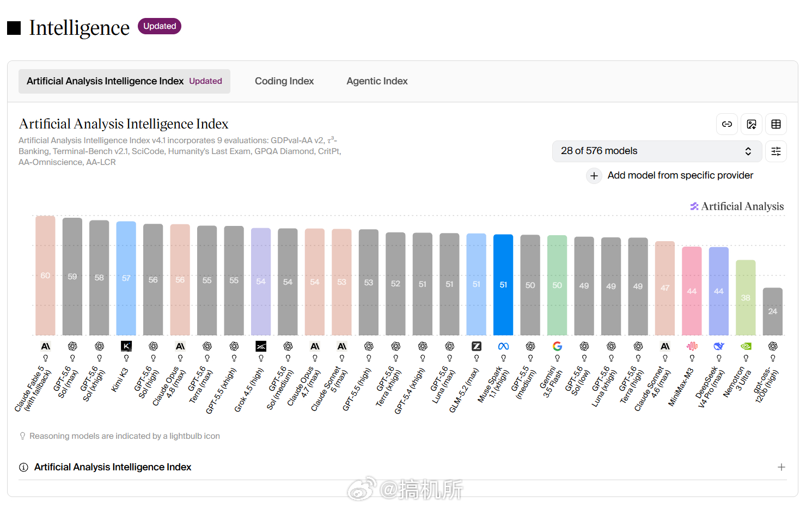Viewport: 812px width, 509px height.
Task: Open the 28 of 576 models dropdown
Action: (x=657, y=151)
